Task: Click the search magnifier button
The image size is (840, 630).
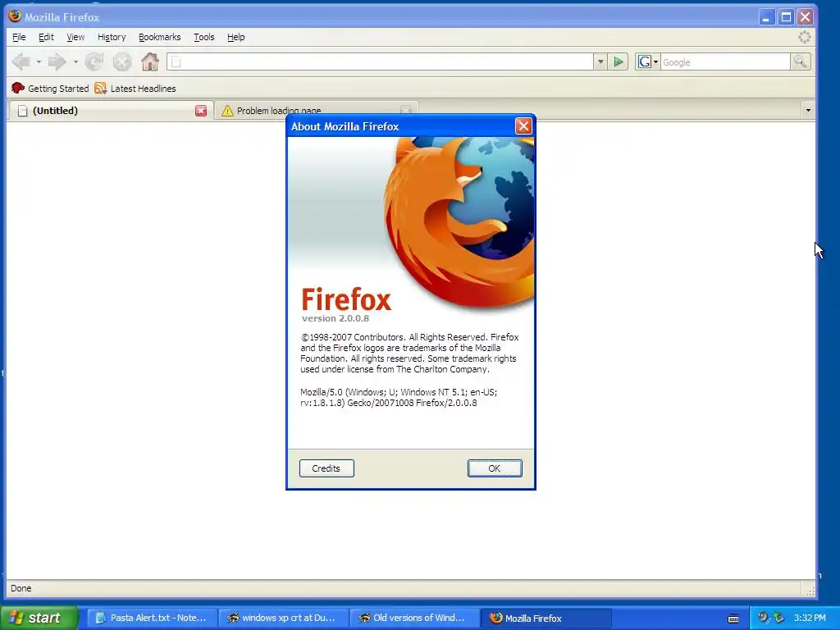Action: coord(801,62)
